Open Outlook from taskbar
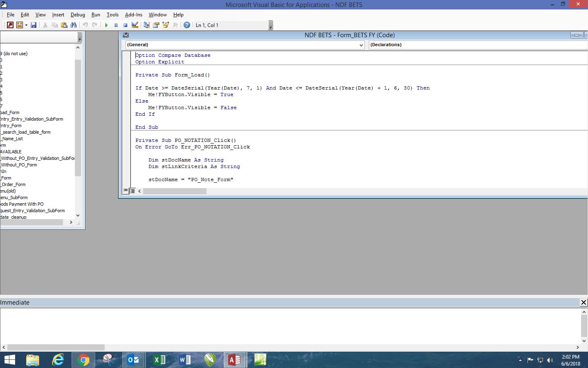Viewport: 588px width, 368px height. click(133, 360)
